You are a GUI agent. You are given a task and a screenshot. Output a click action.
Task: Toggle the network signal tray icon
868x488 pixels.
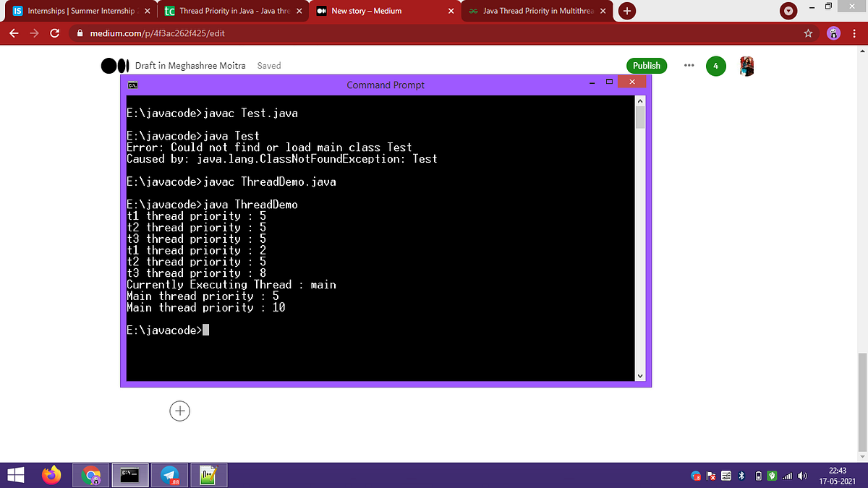pos(787,476)
